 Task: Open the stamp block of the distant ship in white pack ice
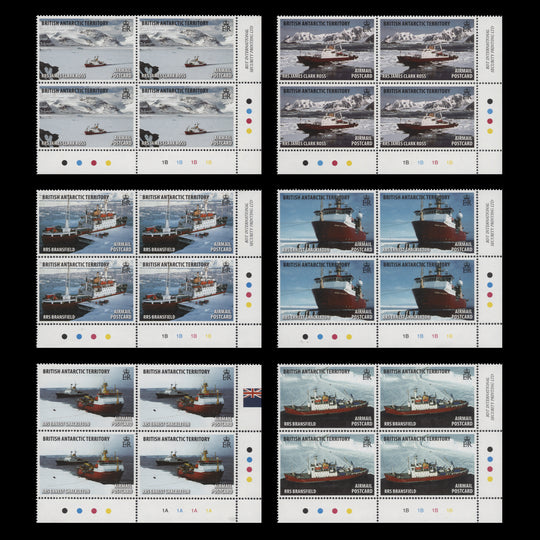149,95
